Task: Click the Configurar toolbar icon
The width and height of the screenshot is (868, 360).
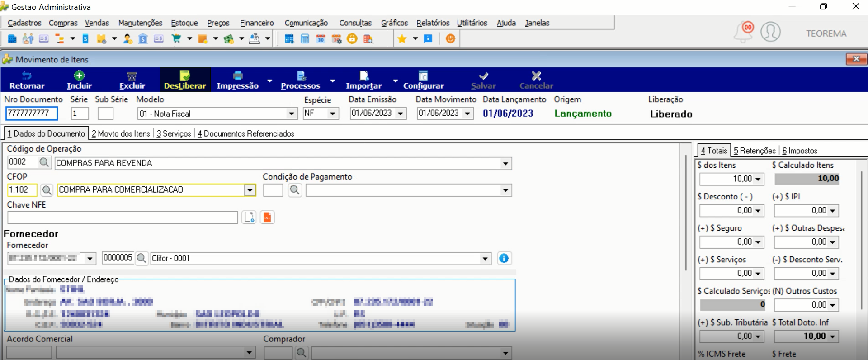Action: tap(423, 76)
